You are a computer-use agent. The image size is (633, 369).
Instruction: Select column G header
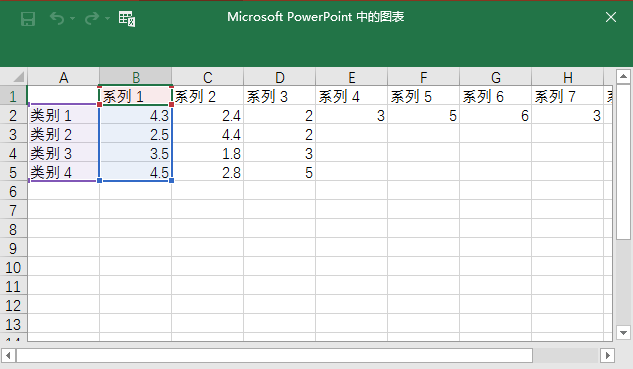pos(496,77)
